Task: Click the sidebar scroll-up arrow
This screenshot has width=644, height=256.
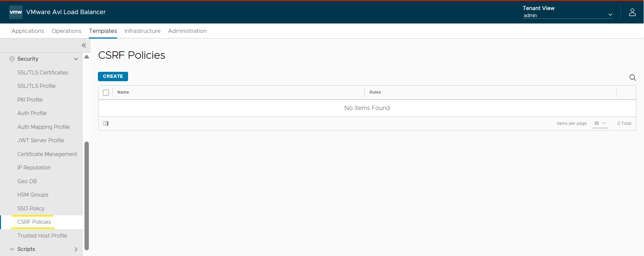Action: pyautogui.click(x=86, y=57)
